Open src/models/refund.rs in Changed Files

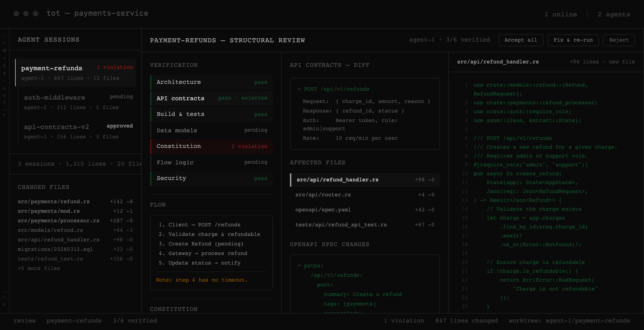pos(75,230)
